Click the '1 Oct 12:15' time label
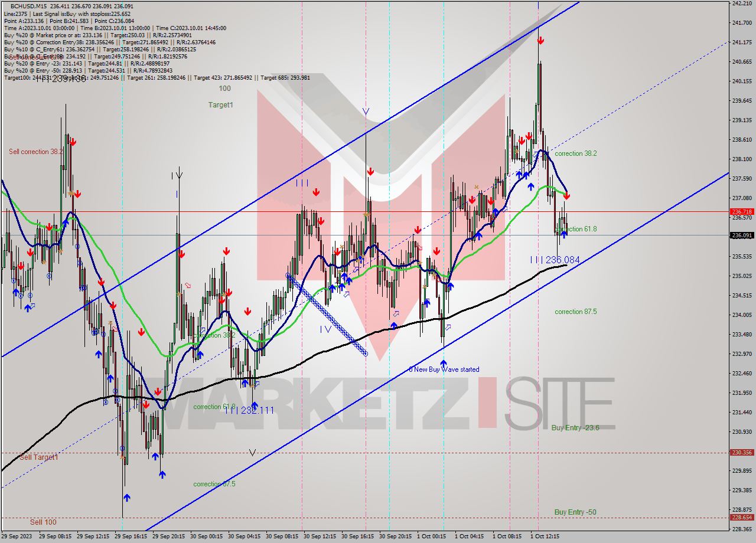756x543 pixels. (x=545, y=537)
